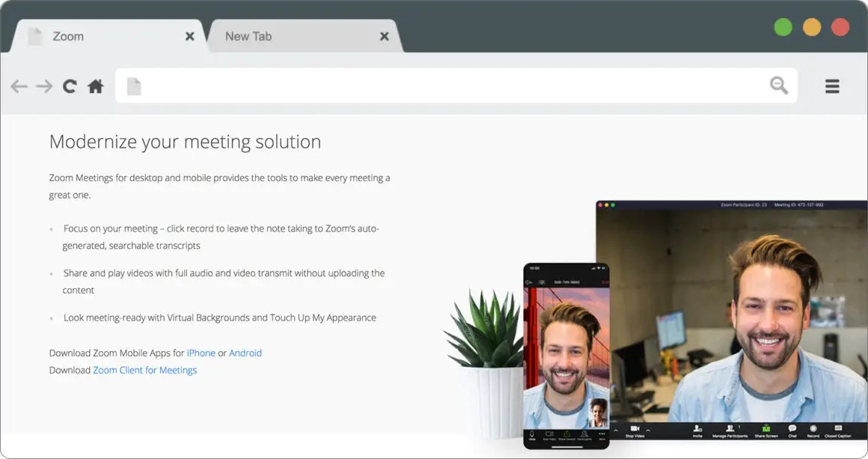Tap Stop Video on the phone toolbar
Viewport: 868px width, 459px height.
click(549, 435)
